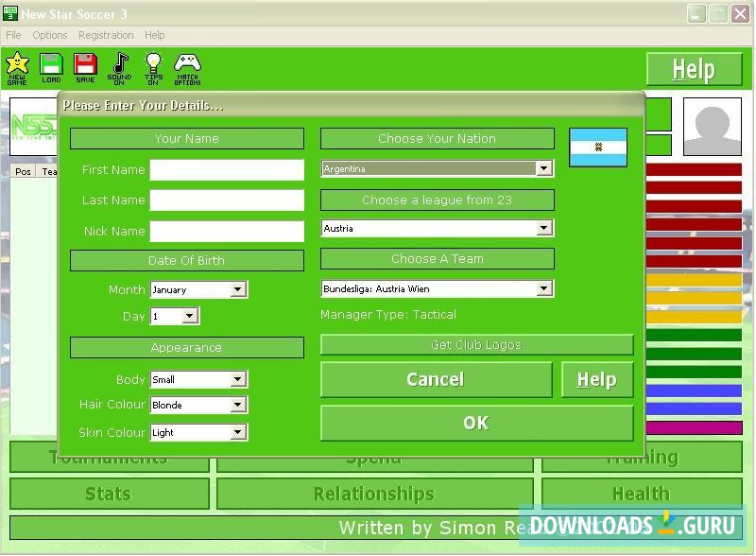Open Match Options gamepad icon
The image size is (756, 556).
(187, 69)
